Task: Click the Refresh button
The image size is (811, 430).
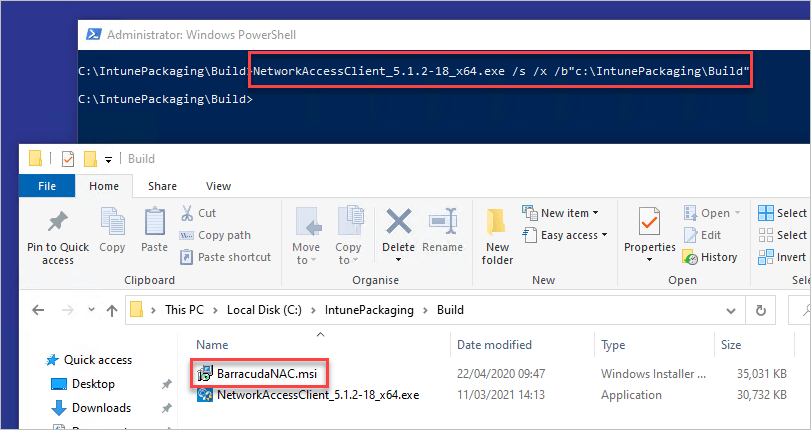Action: pos(760,310)
